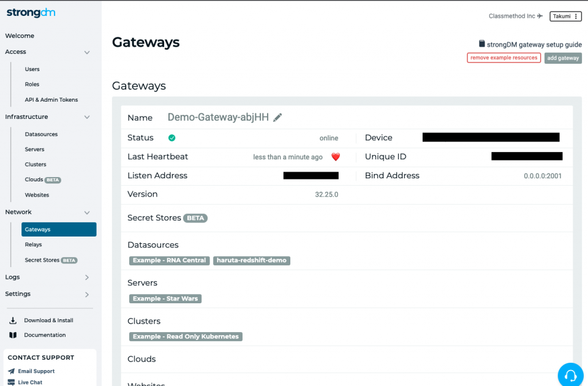
Task: Click the add gateway button
Action: click(563, 58)
